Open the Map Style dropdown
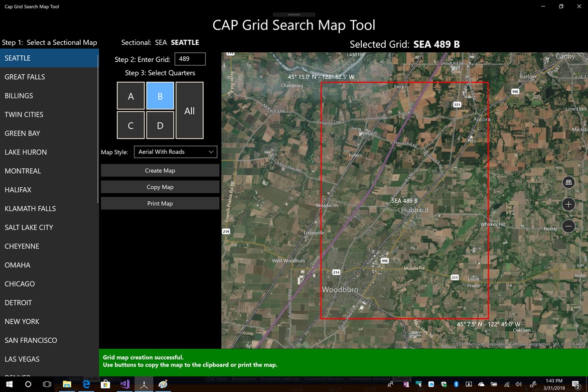Image resolution: width=588 pixels, height=392 pixels. (175, 152)
